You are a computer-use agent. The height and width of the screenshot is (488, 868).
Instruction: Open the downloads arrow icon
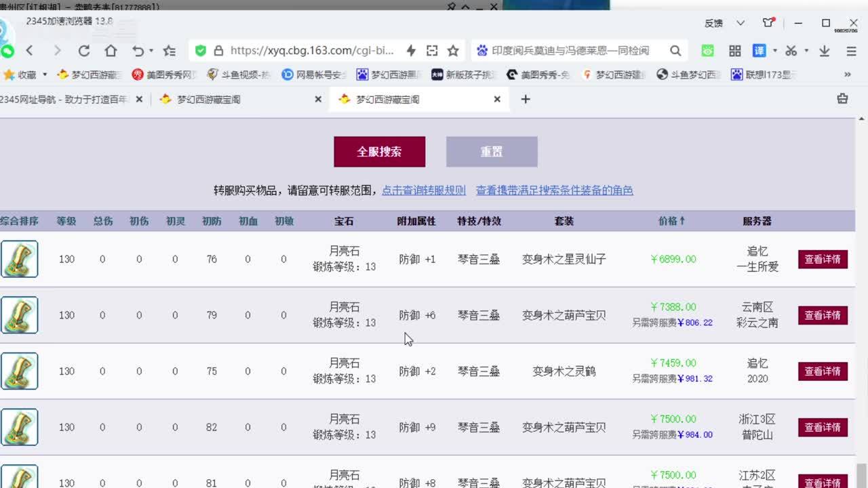pos(825,51)
